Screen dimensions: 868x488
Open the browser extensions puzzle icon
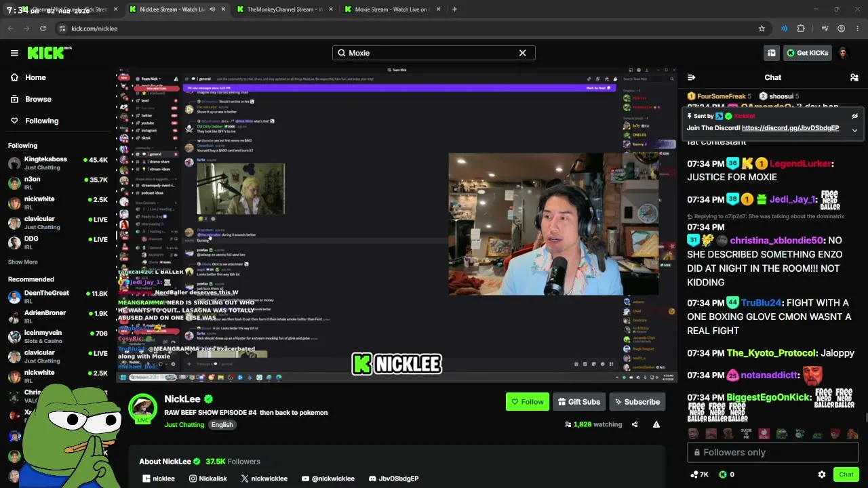[801, 28]
